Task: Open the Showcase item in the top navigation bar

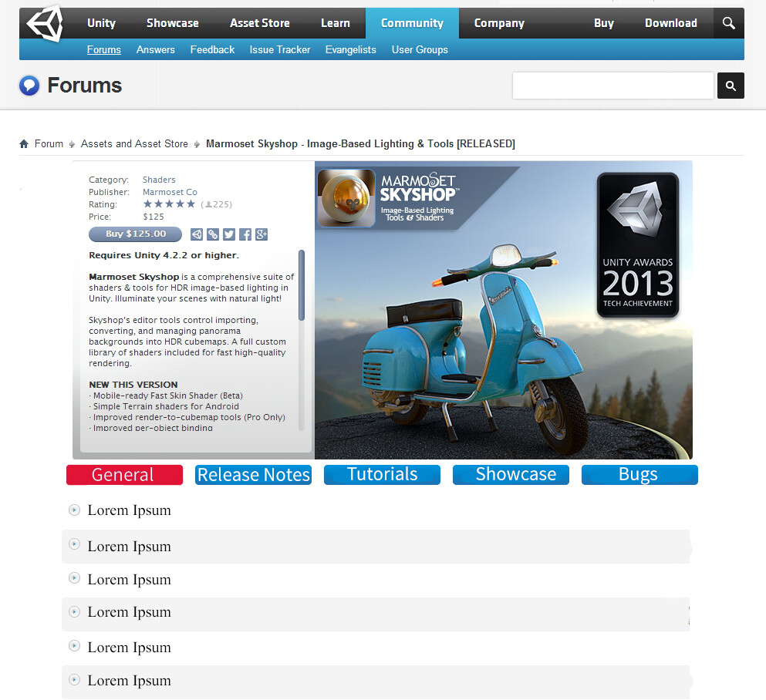Action: [173, 23]
